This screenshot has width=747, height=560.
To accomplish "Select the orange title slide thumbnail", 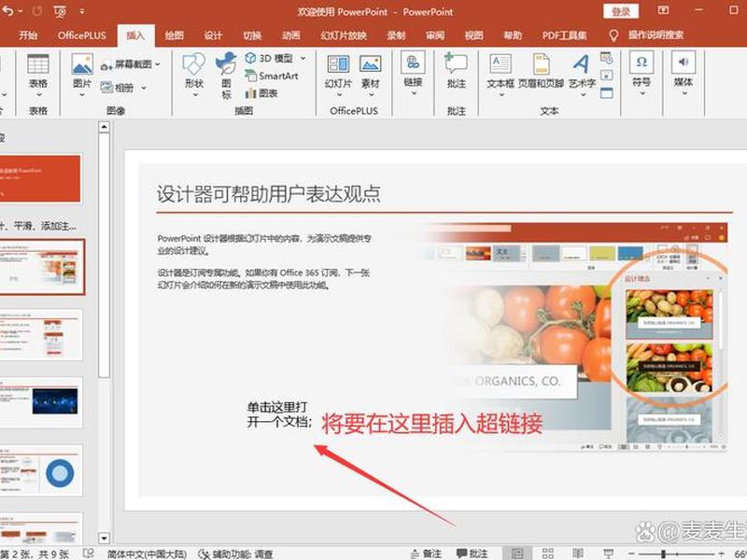I will 40,178.
